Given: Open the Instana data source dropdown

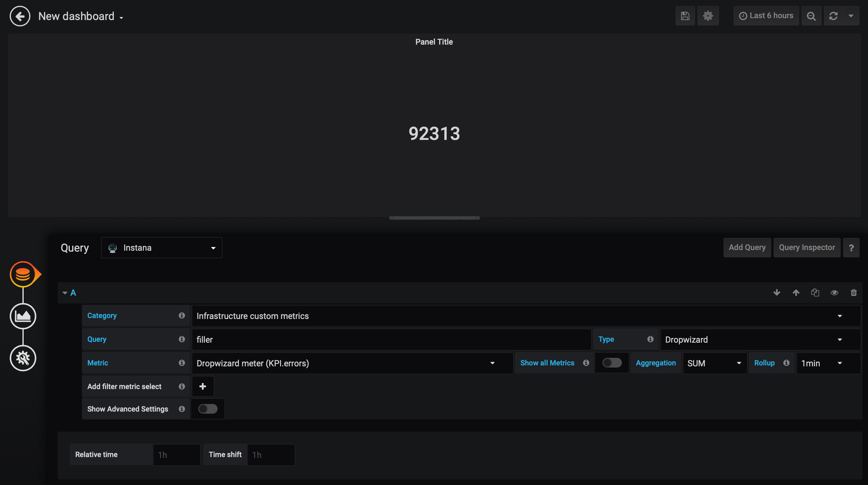Looking at the screenshot, I should point(161,248).
